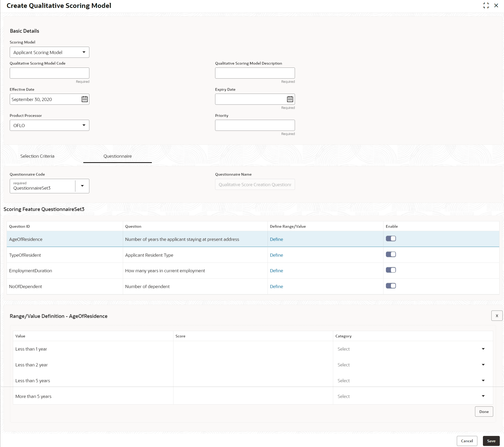Toggle Enable switch for TypeOfResident

pos(391,254)
